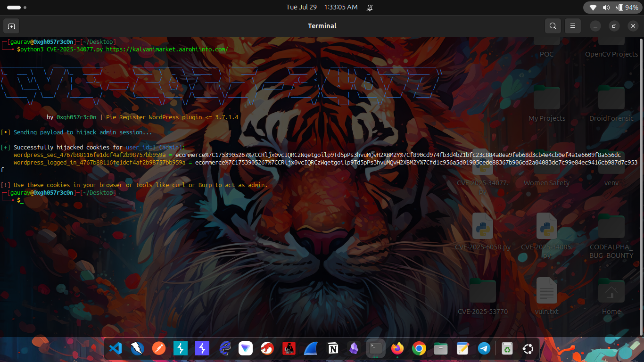Open the terminal search tool
Image resolution: width=644 pixels, height=362 pixels.
(x=553, y=25)
